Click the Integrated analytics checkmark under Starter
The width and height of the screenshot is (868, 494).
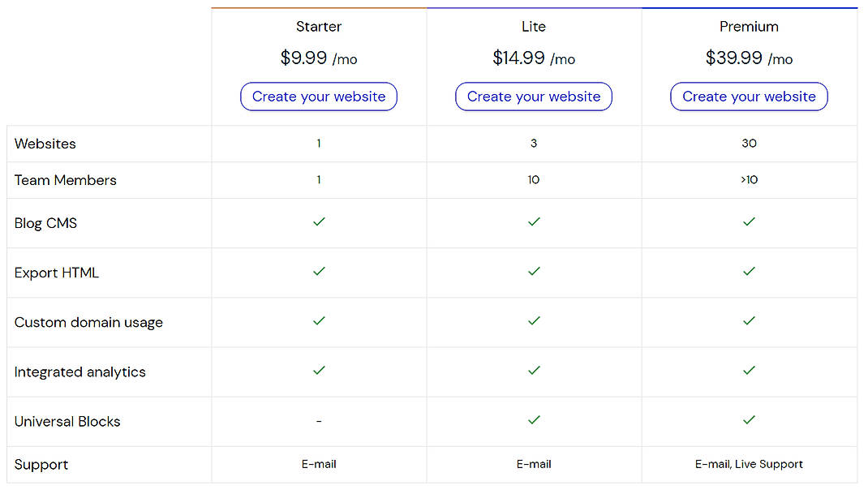point(319,370)
